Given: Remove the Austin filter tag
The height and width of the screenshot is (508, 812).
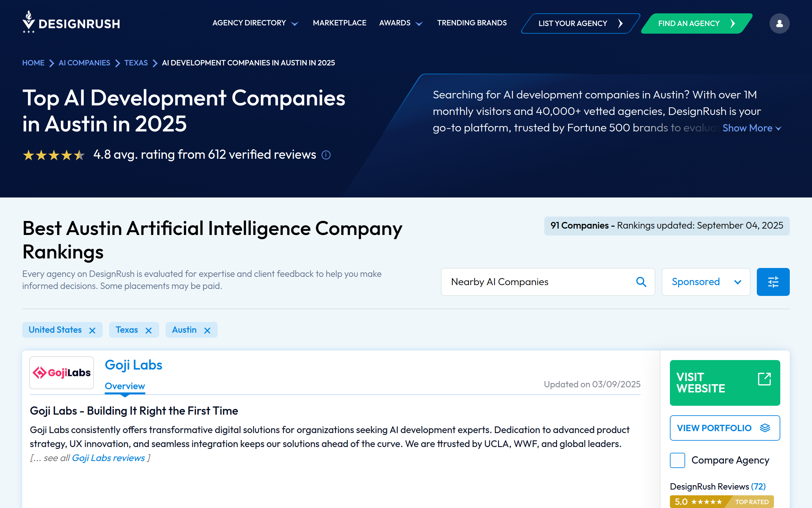Looking at the screenshot, I should point(207,331).
